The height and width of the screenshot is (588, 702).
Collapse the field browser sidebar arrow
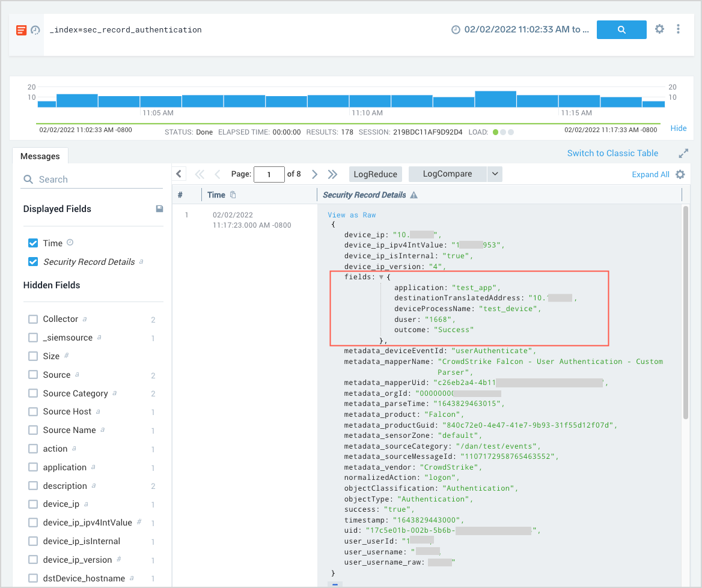179,174
